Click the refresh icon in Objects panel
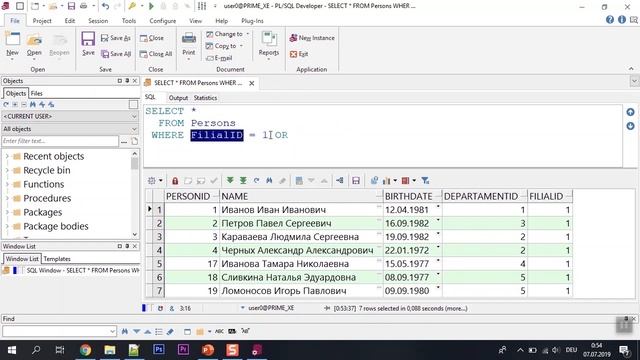 [6, 104]
